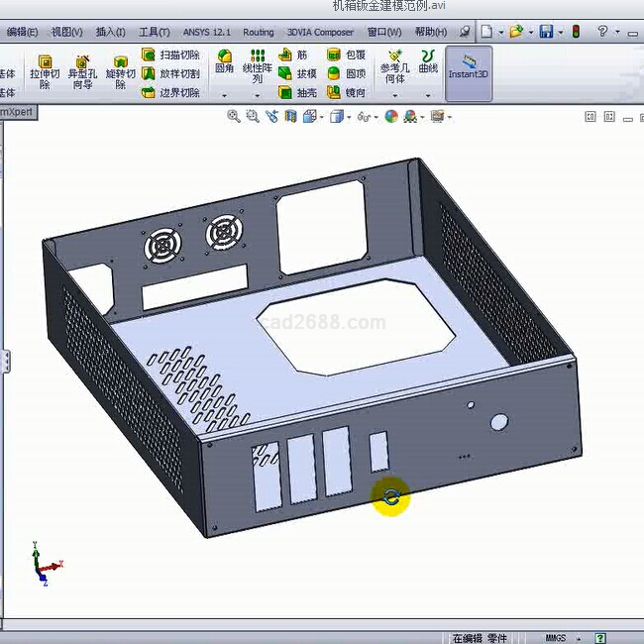
Task: Expand the 参考几何体 reference geometry dropdown
Action: [x=395, y=96]
